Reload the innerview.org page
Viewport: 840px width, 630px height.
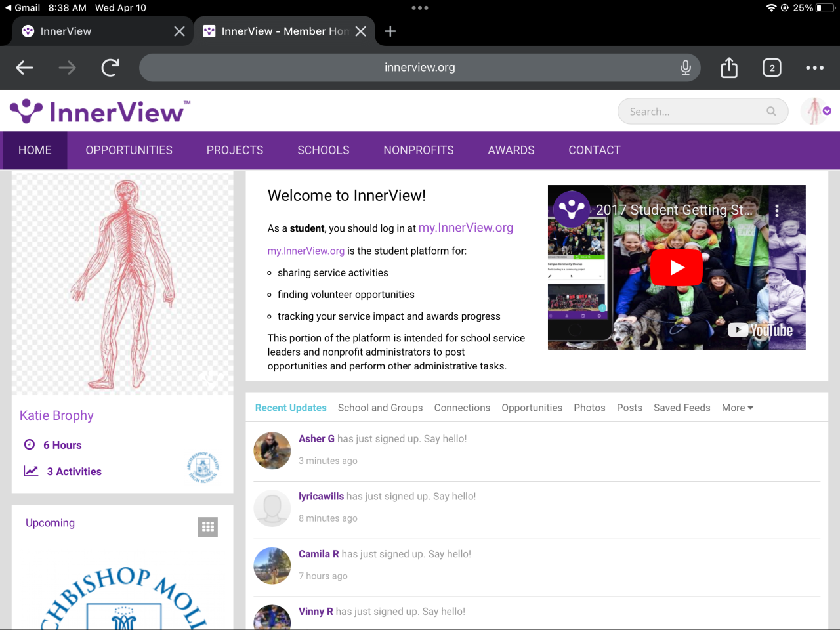[110, 68]
